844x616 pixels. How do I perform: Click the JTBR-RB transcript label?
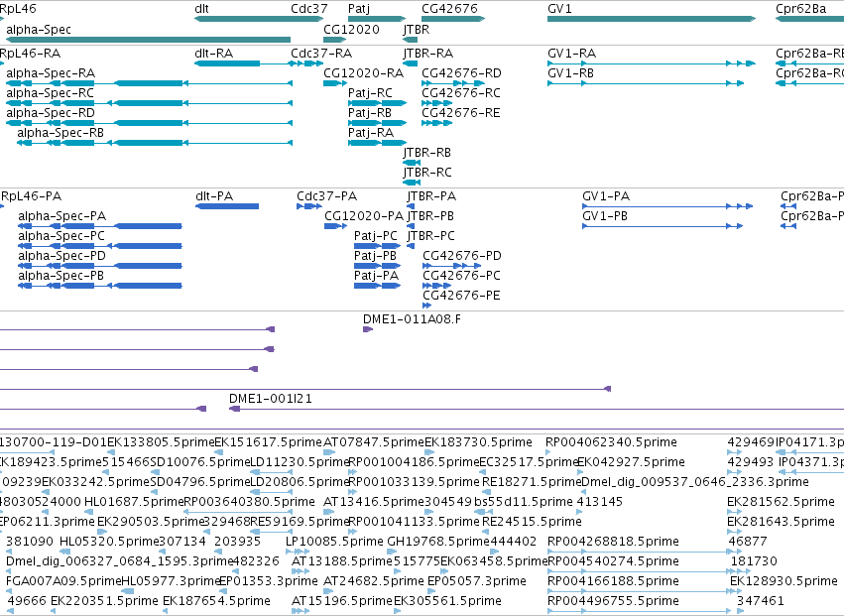(x=427, y=153)
